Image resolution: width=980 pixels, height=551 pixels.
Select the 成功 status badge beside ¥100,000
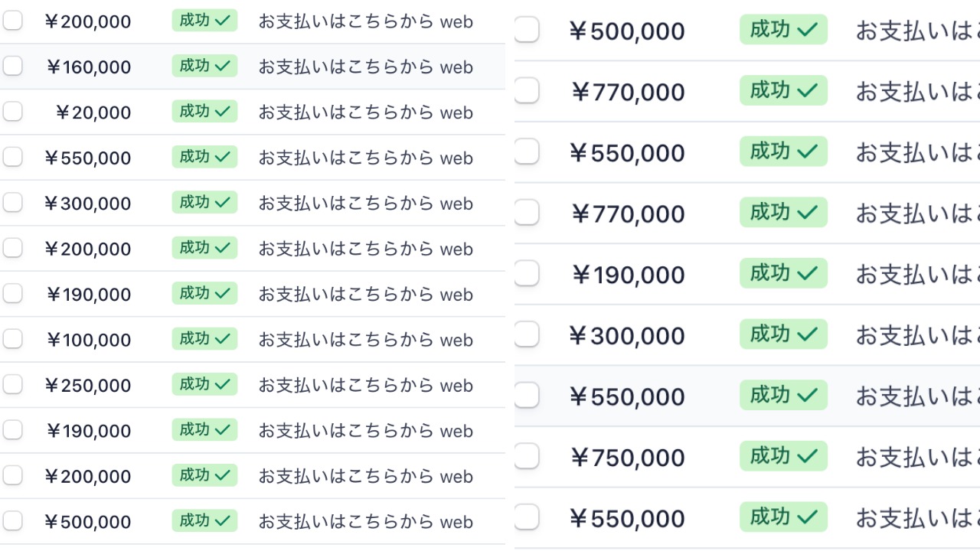pos(204,339)
